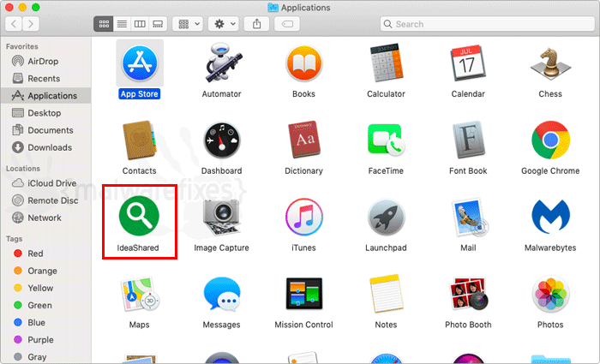This screenshot has height=364, width=600.
Task: Select the iTunes music icon
Action: pyautogui.click(x=303, y=217)
